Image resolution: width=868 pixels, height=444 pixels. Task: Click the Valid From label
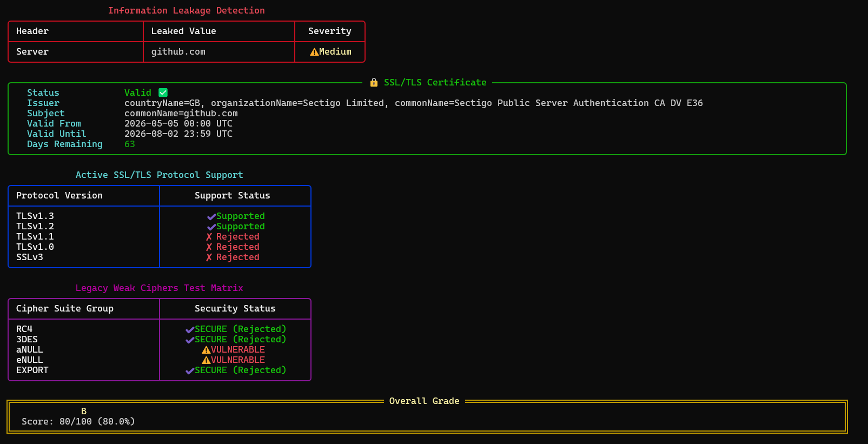pos(54,123)
